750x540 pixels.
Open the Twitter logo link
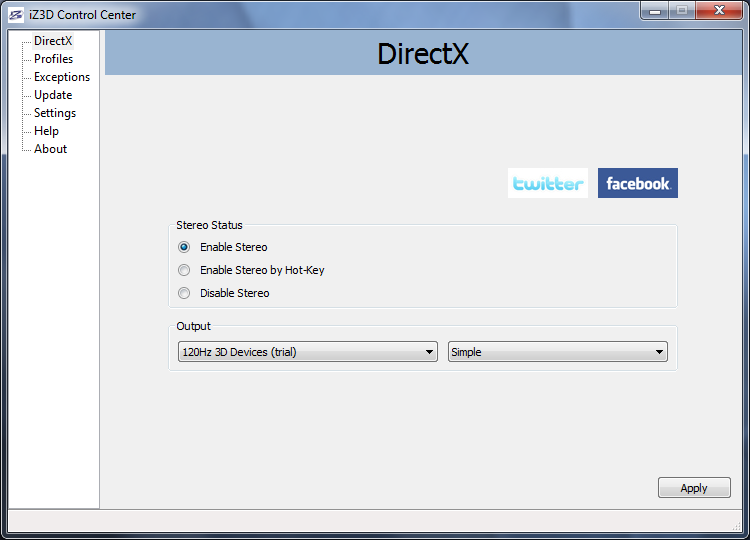(548, 183)
